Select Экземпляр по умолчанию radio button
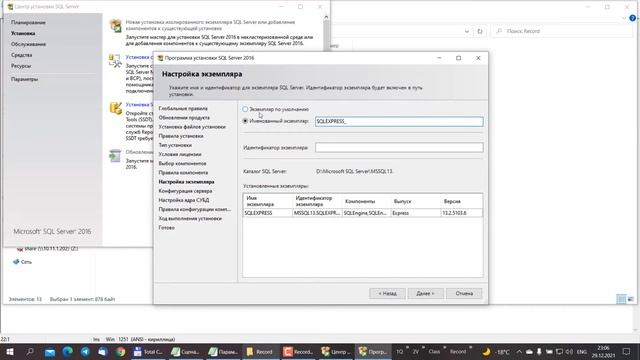 pos(245,109)
